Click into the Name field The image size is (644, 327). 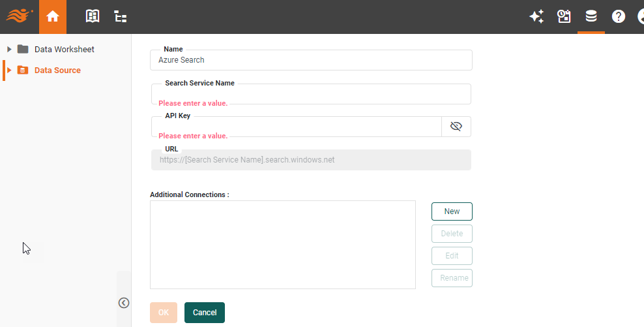pyautogui.click(x=311, y=60)
